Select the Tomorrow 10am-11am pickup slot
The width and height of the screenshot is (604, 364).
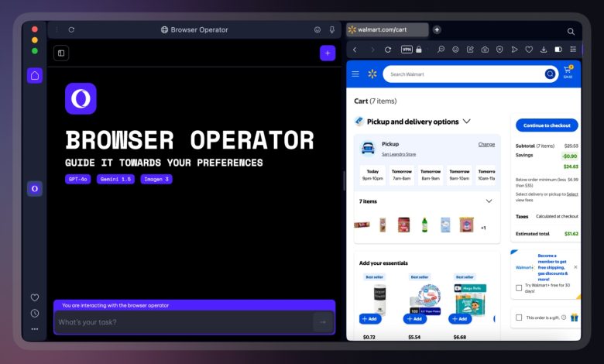(x=486, y=175)
